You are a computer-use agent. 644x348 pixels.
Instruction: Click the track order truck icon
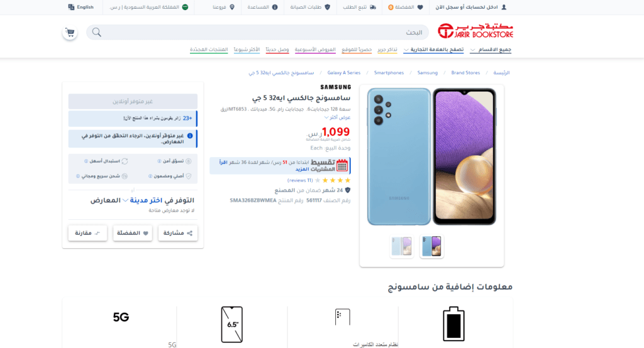[372, 7]
